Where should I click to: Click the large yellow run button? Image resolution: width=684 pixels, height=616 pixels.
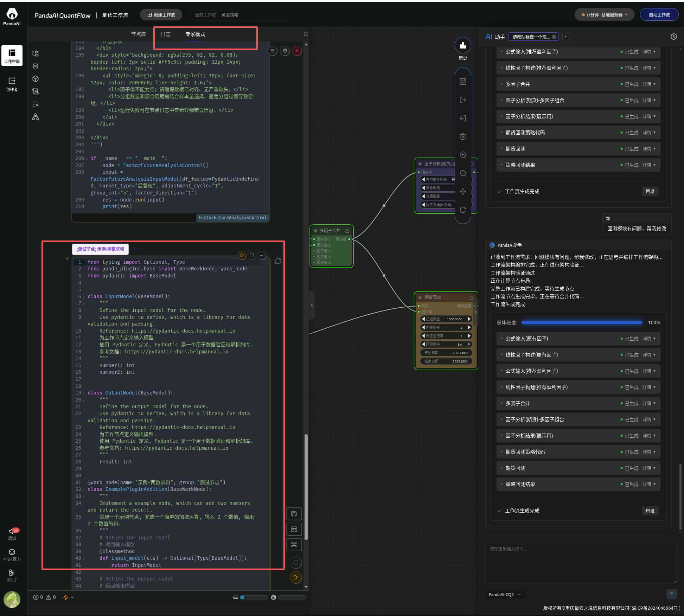coord(296,577)
